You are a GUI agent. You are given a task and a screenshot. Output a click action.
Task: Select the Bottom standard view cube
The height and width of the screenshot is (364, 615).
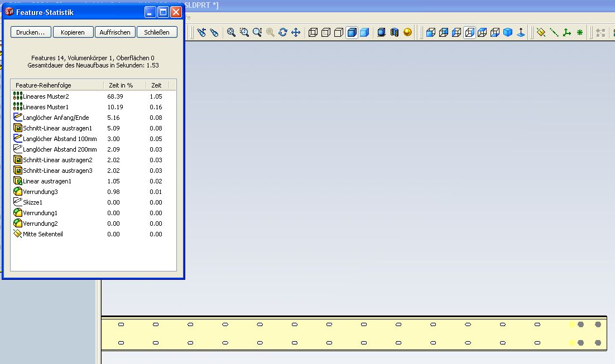[x=495, y=32]
